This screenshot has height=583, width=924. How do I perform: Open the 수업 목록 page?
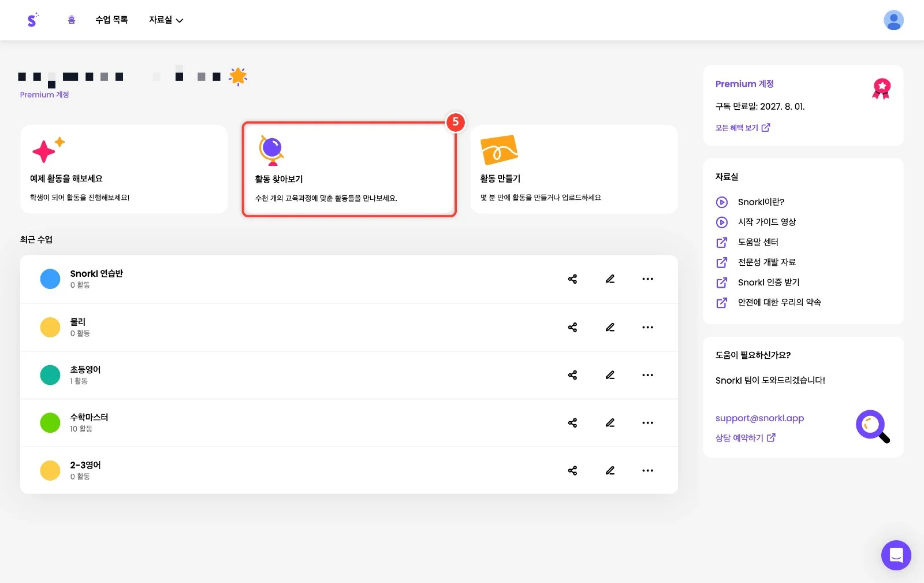(111, 20)
